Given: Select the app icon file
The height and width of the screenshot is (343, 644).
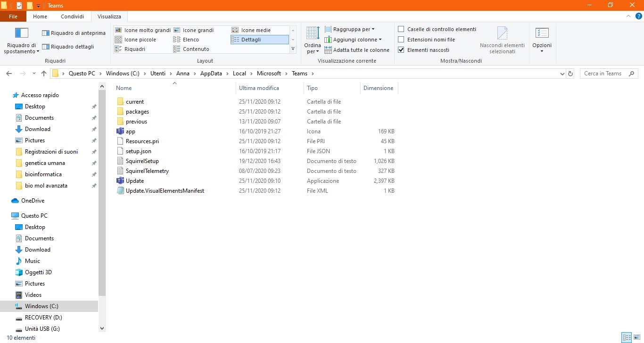Looking at the screenshot, I should (131, 131).
